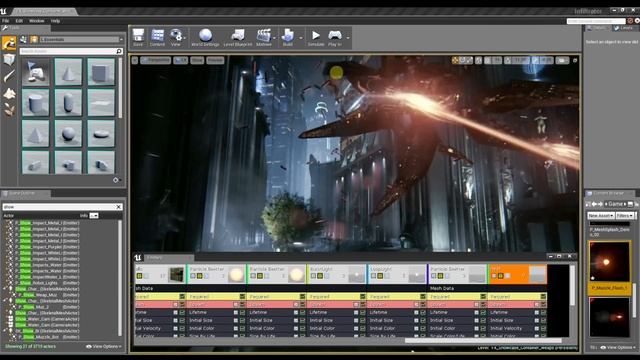
Task: Open World Settings from the toolbar
Action: [x=205, y=37]
